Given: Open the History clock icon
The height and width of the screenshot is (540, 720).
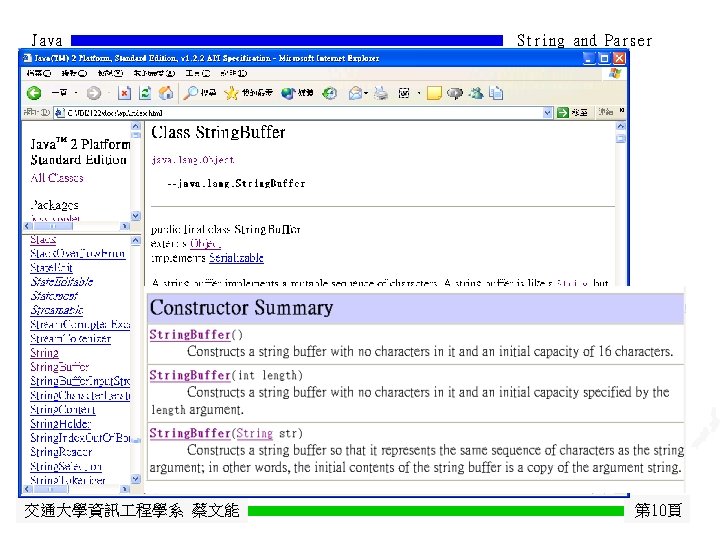Looking at the screenshot, I should 329,93.
